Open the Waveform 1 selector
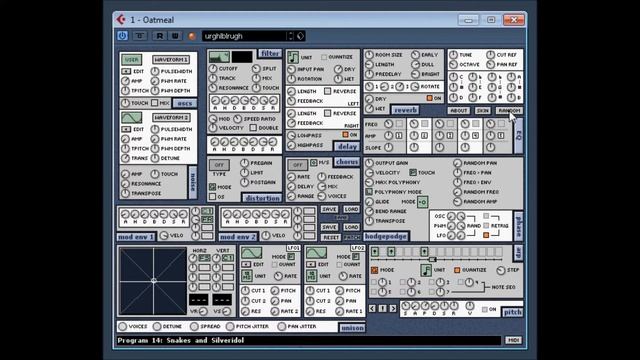Screen dimensions: 640x360 [x=171, y=60]
